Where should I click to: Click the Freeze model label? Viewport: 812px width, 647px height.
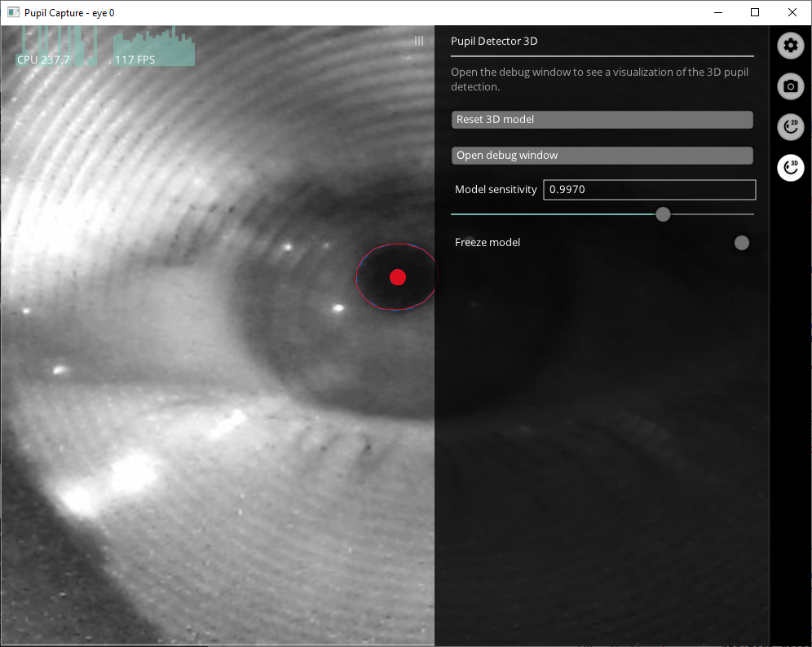488,242
